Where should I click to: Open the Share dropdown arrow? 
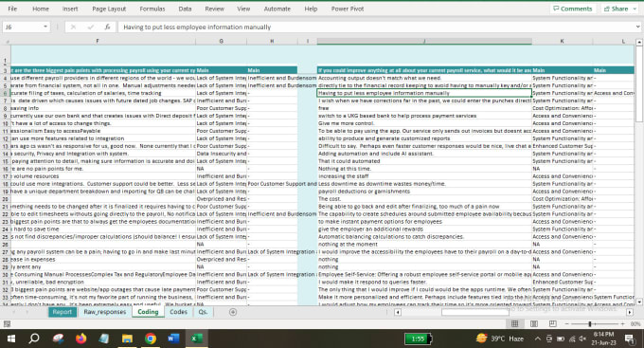[635, 9]
